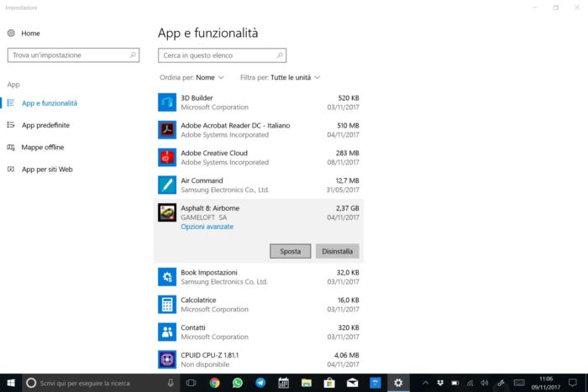The image size is (588, 392).
Task: Click the Contatti people icon
Action: 167,332
